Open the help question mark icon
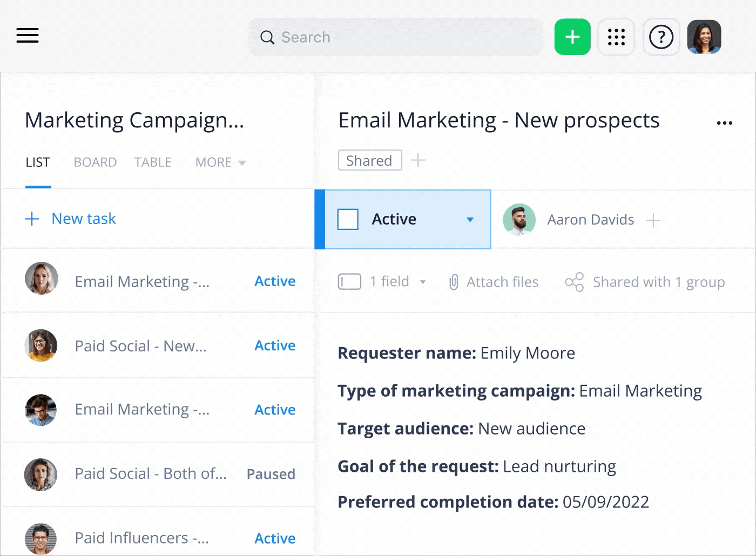 (x=661, y=37)
